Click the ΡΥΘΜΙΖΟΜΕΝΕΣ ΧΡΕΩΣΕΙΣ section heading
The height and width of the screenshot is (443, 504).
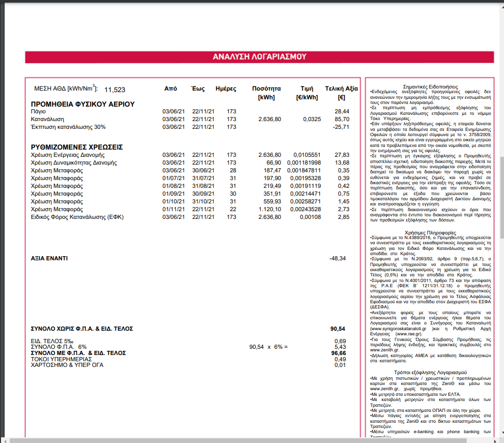click(x=77, y=147)
